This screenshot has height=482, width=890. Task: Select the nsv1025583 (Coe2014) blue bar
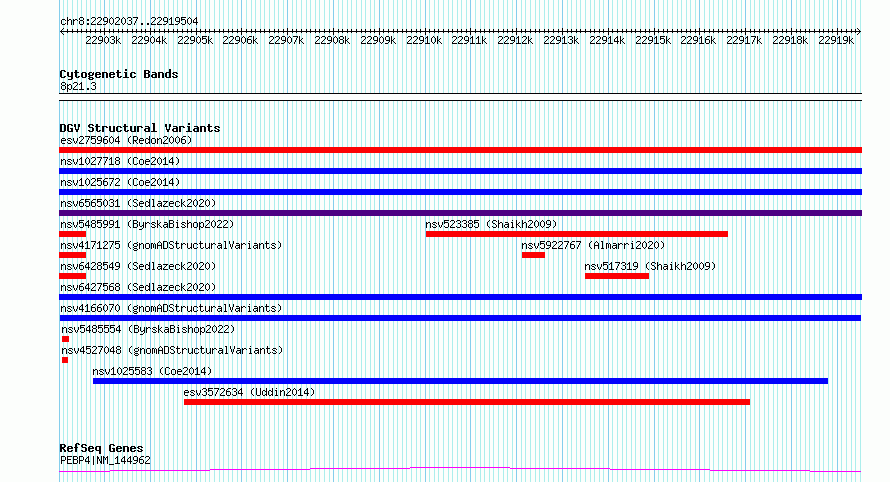coord(460,381)
